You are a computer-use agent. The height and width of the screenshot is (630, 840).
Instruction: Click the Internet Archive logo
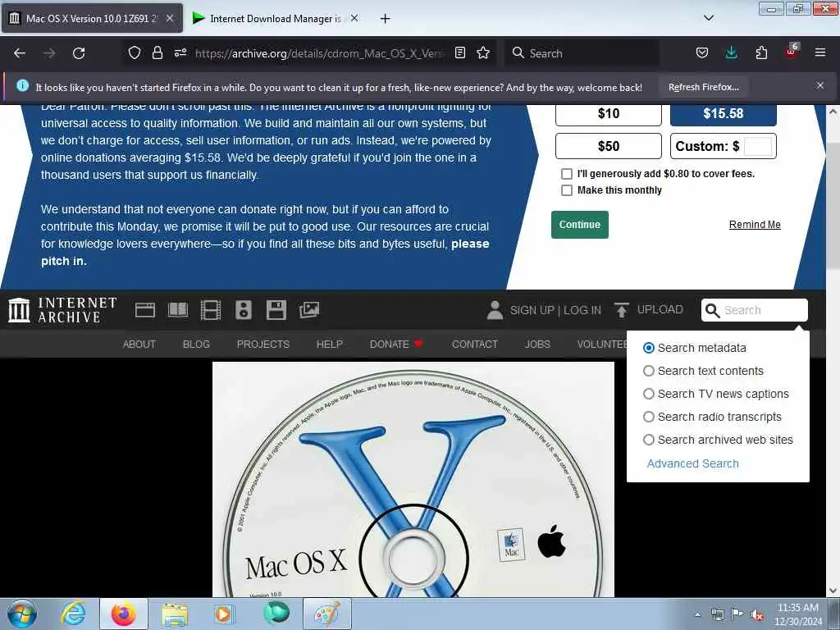(62, 310)
